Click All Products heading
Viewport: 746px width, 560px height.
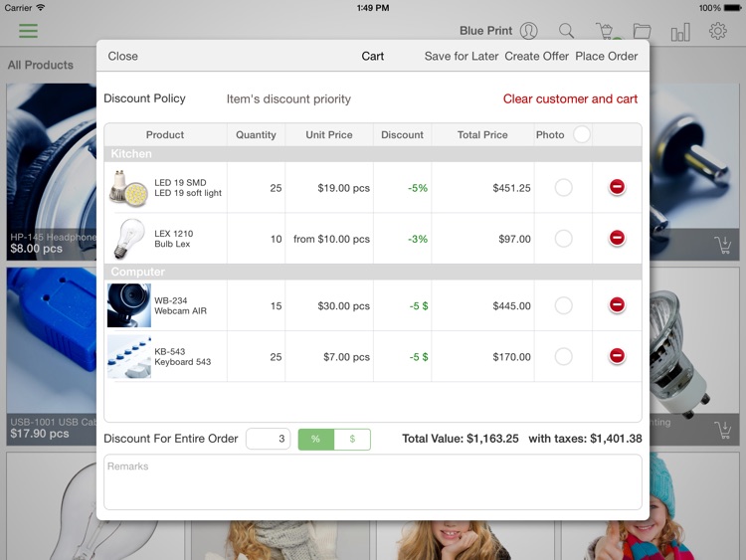(41, 65)
